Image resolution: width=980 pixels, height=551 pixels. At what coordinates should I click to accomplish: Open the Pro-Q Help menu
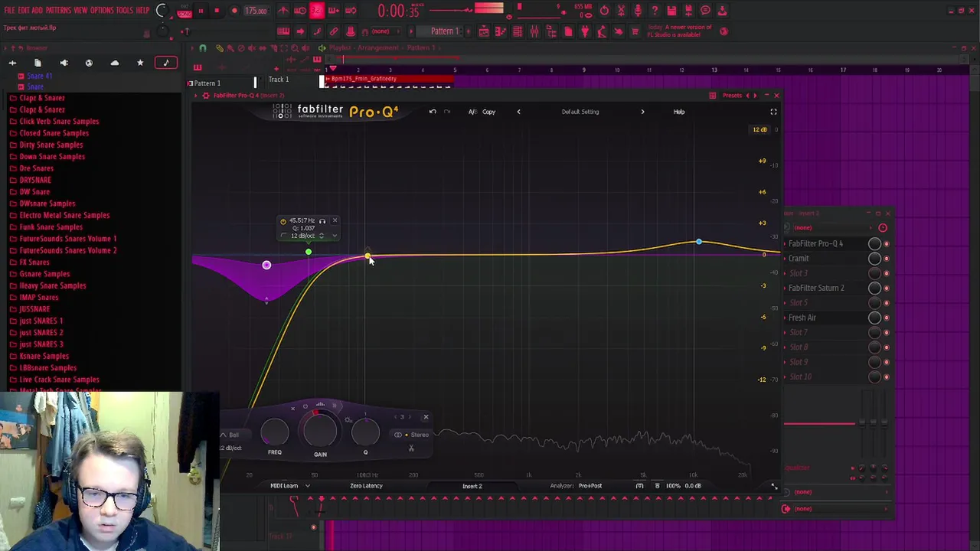[x=679, y=112]
